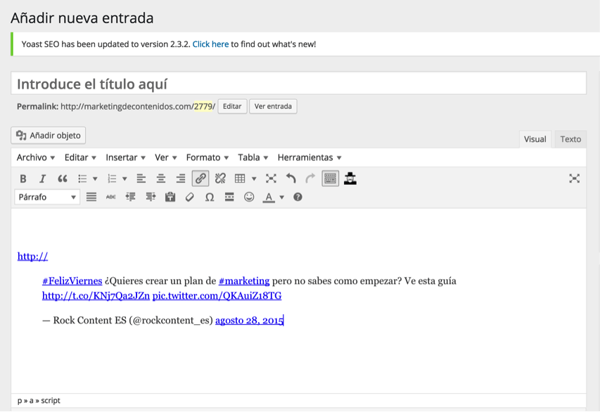Expand the bulleted list options arrow

pyautogui.click(x=95, y=178)
